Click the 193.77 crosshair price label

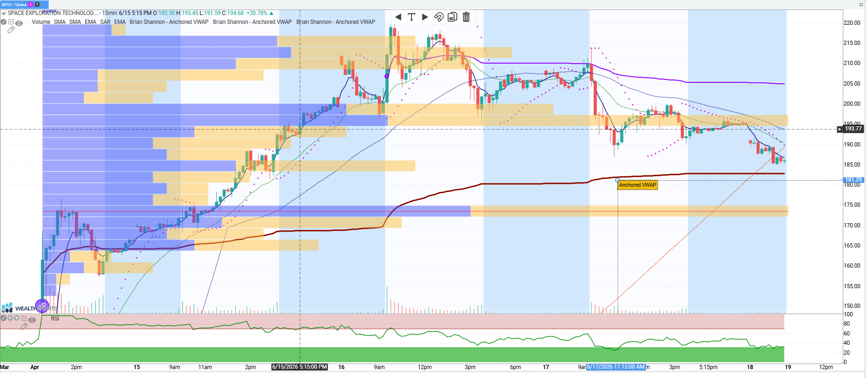853,129
